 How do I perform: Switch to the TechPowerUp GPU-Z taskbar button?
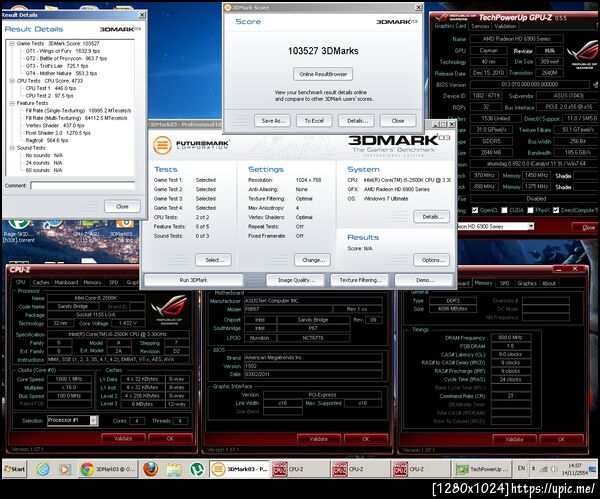[482, 469]
